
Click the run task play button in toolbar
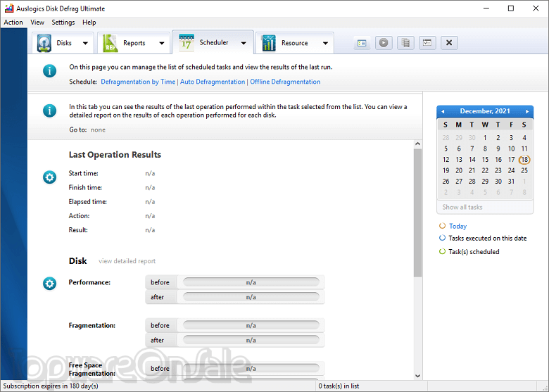coord(384,43)
